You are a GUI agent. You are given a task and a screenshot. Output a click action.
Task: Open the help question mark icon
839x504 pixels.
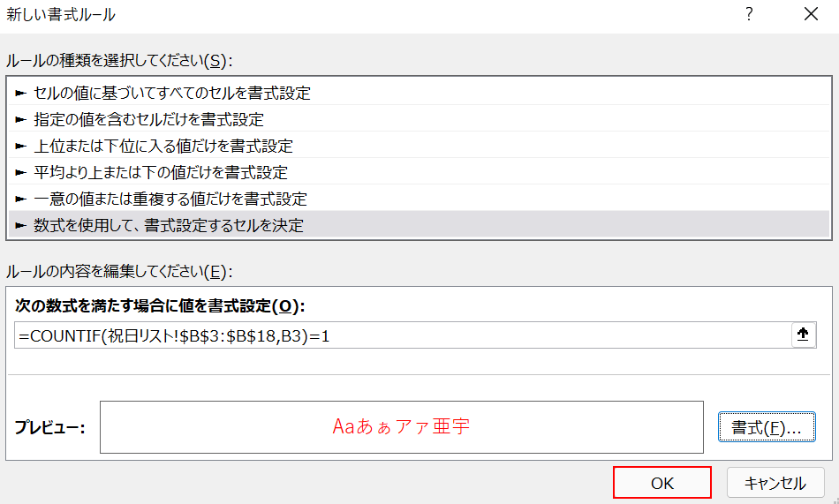coord(749,14)
